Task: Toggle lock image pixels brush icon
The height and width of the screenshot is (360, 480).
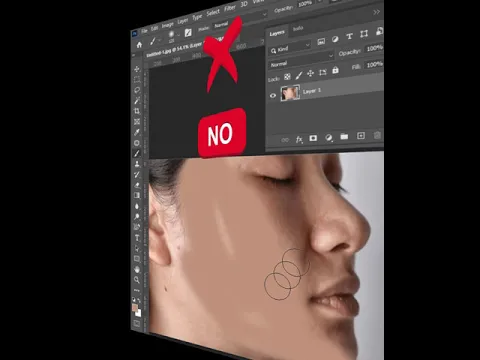Action: point(299,75)
